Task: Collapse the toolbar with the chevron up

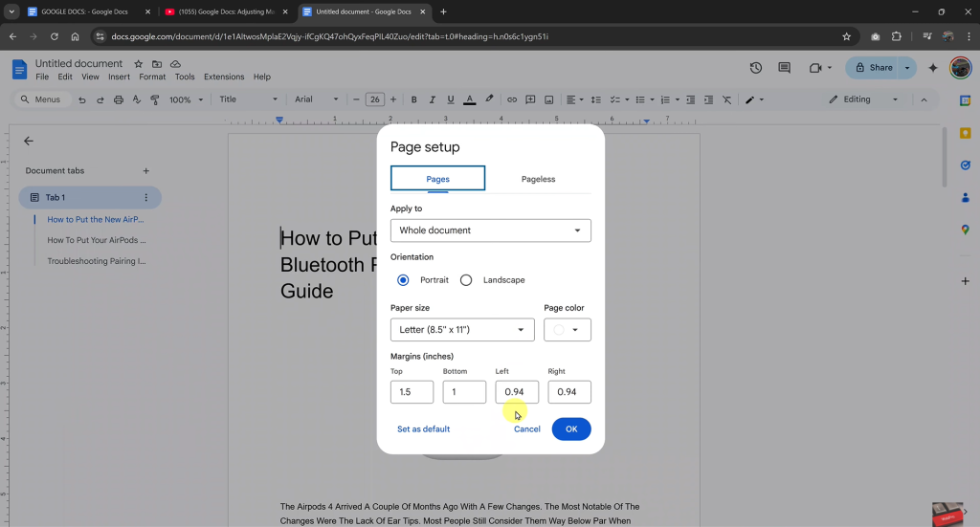Action: point(924,99)
